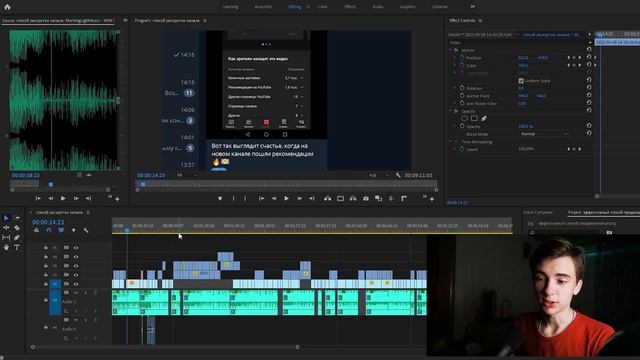Viewport: 640px width, 360px height.
Task: Open the Program monitor Button Editor plus icon
Action: (x=432, y=199)
